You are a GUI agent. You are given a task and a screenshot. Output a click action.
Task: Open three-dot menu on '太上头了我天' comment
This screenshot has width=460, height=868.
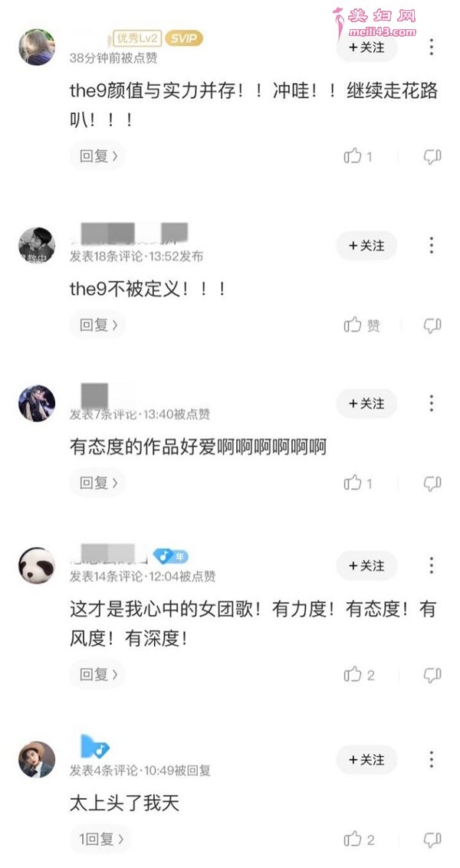[431, 759]
